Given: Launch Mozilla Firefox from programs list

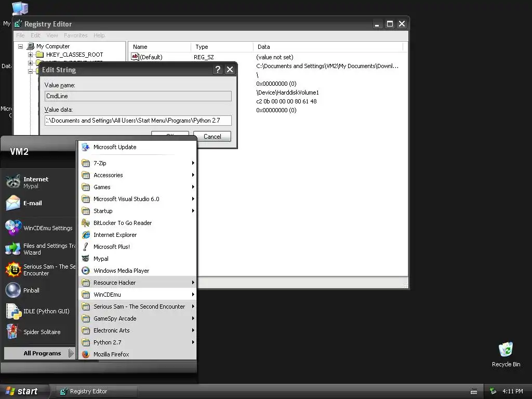Looking at the screenshot, I should point(137,354).
